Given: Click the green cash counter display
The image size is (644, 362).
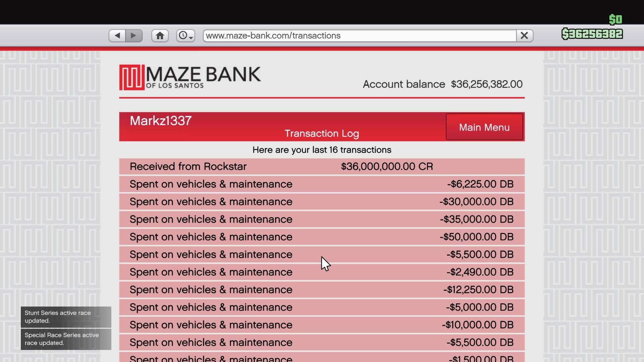Looking at the screenshot, I should [592, 33].
